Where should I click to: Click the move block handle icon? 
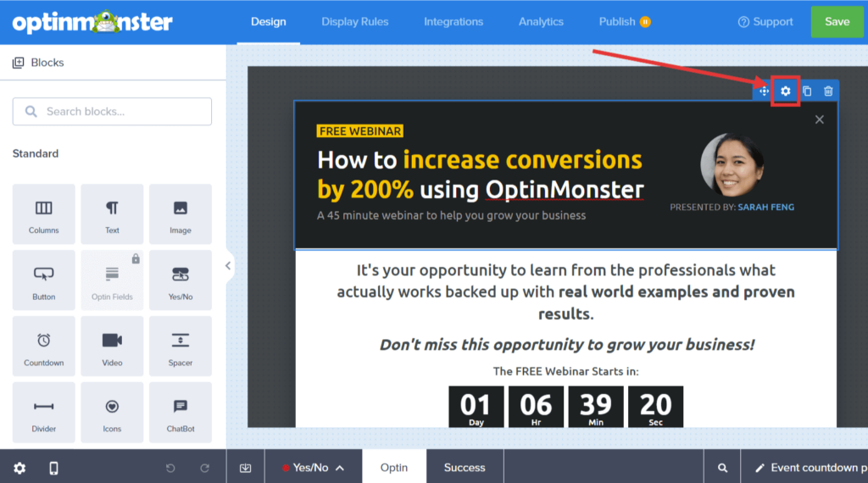pyautogui.click(x=764, y=92)
